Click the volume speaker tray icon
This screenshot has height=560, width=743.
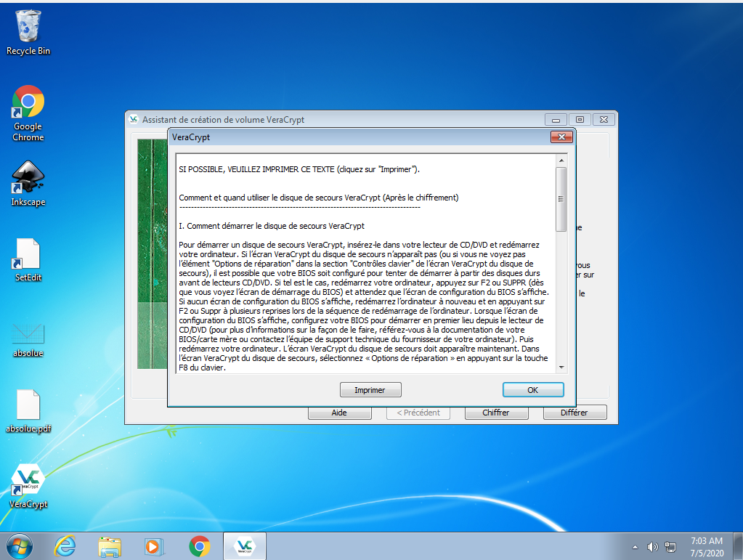point(652,547)
